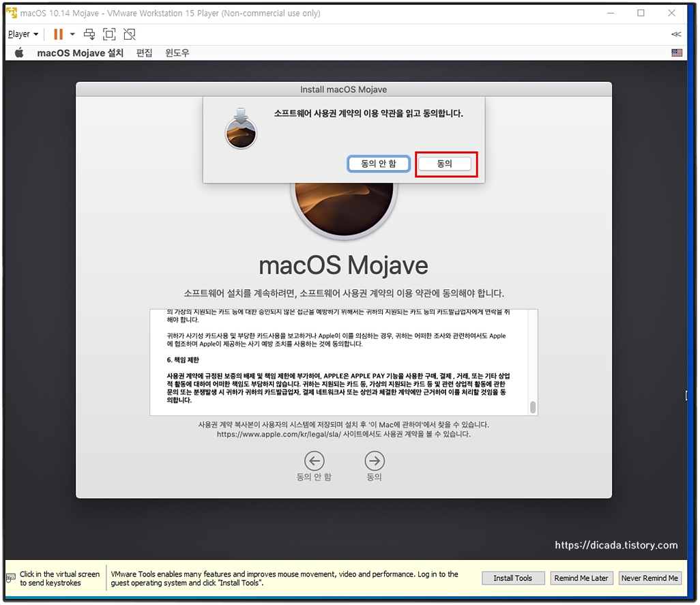Click the back arrow 동의 안 함 icon

click(x=315, y=461)
